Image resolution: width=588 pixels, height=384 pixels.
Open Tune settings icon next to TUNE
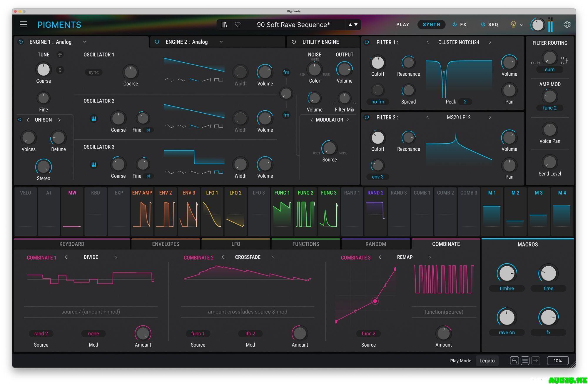(60, 55)
